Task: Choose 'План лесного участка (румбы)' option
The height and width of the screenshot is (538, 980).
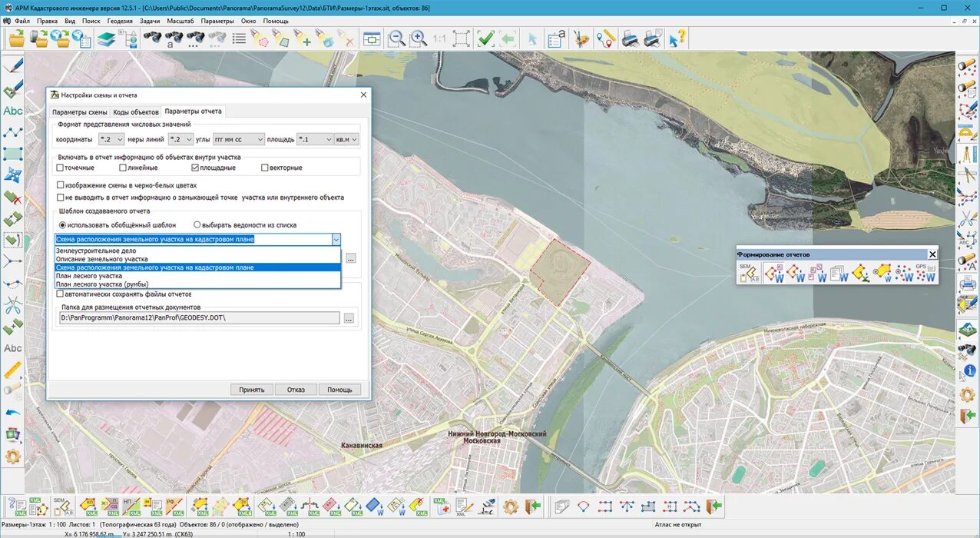Action: pyautogui.click(x=197, y=284)
